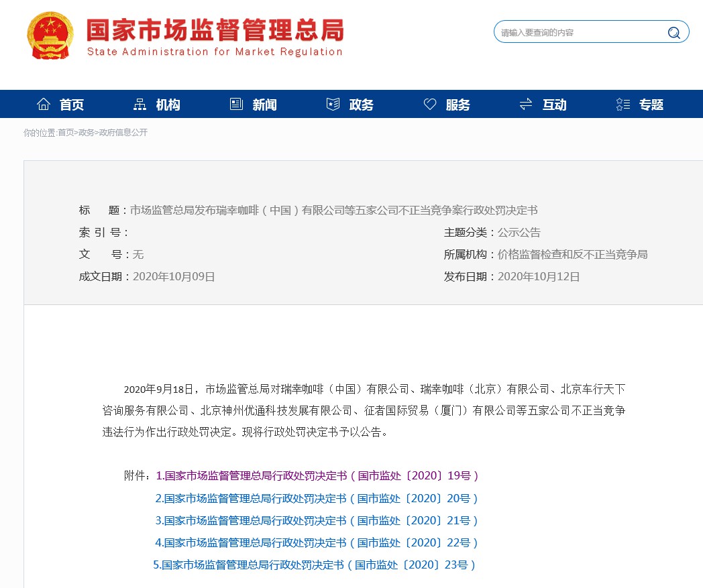The height and width of the screenshot is (588, 703).
Task: Open attachment 1 decision 〔2020〕19号
Action: click(x=317, y=475)
